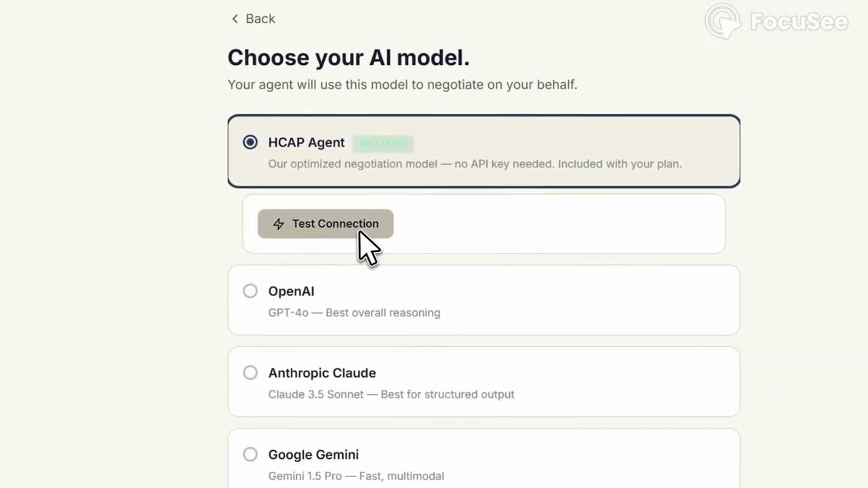868x488 pixels.
Task: Click the lightning bolt icon on Test Connection
Action: coord(279,224)
